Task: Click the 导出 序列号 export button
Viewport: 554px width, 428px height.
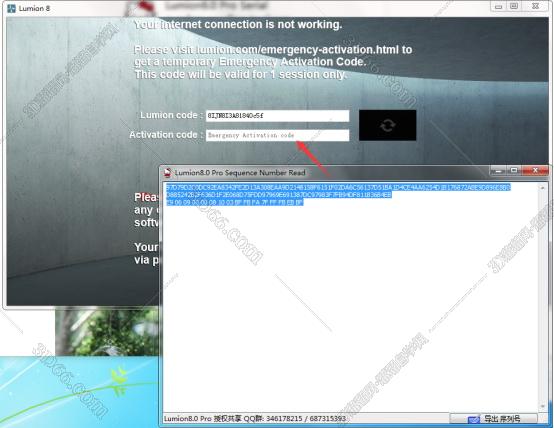Action: (494, 419)
